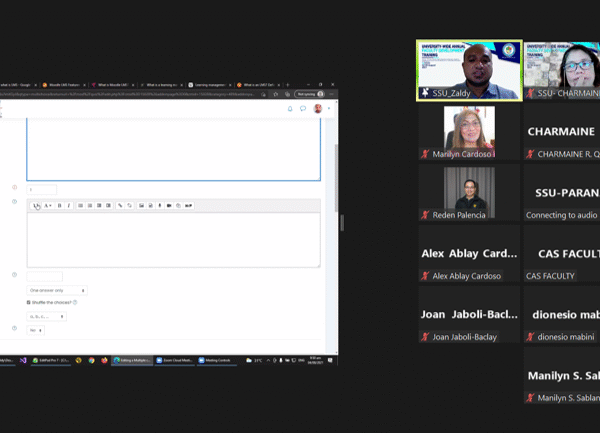Toggle the editor's show more buttons icon
Image resolution: width=600 pixels, height=433 pixels.
click(36, 206)
